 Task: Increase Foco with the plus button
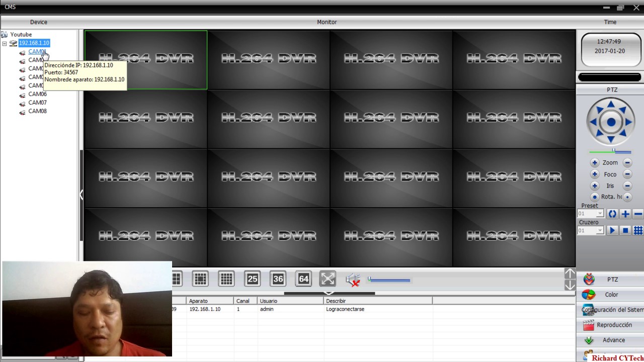[x=595, y=174]
